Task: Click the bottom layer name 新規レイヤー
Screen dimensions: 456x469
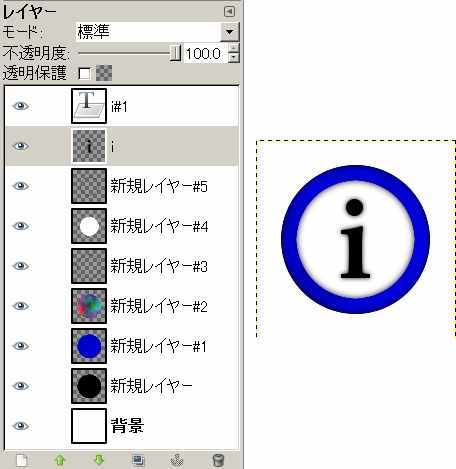Action: 152,386
